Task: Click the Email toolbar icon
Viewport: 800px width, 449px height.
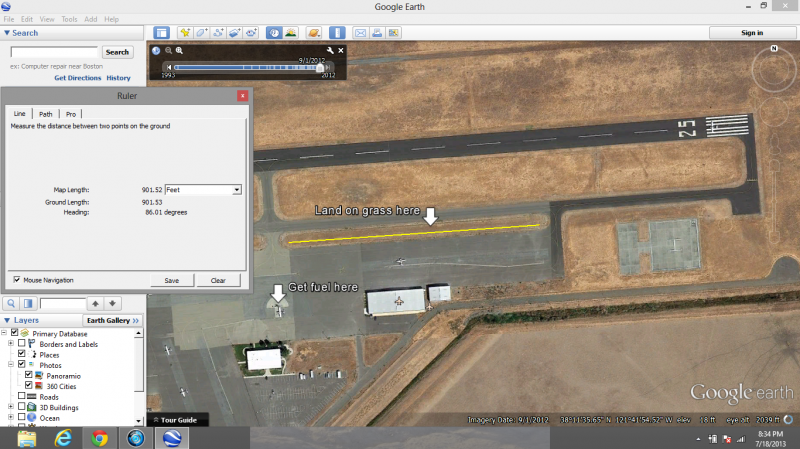Action: pyautogui.click(x=361, y=33)
